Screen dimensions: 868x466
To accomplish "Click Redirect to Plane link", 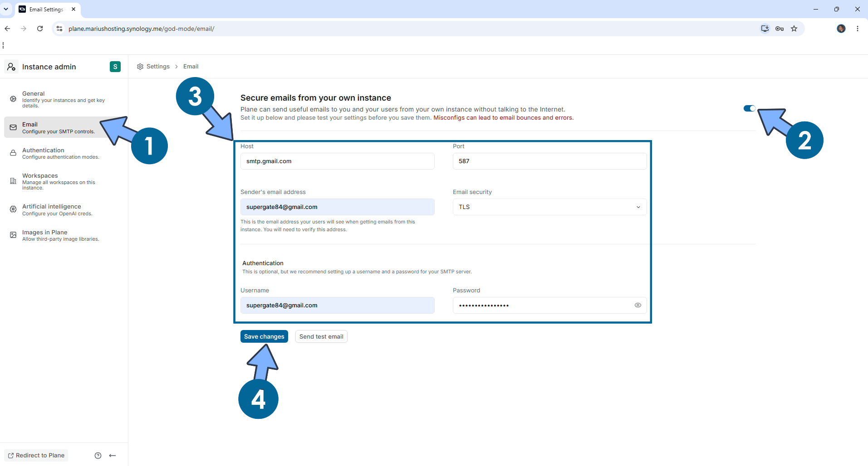I will coord(36,455).
